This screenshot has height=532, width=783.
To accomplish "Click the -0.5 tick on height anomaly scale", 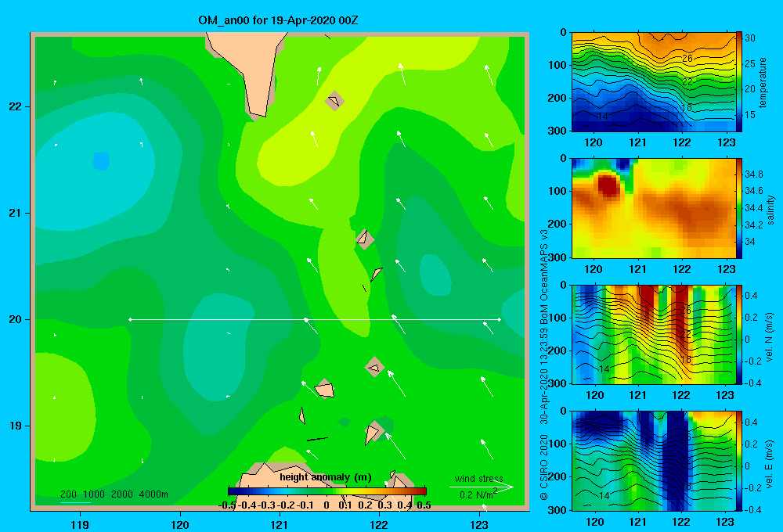I will pos(227,505).
